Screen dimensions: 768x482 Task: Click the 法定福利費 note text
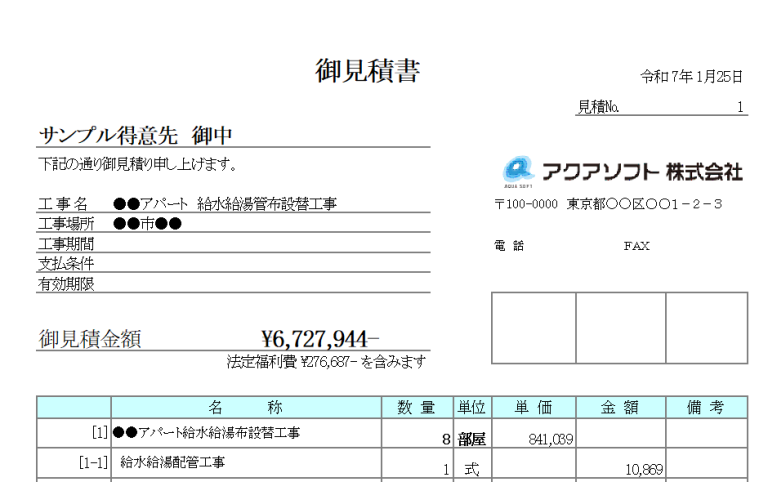(327, 361)
